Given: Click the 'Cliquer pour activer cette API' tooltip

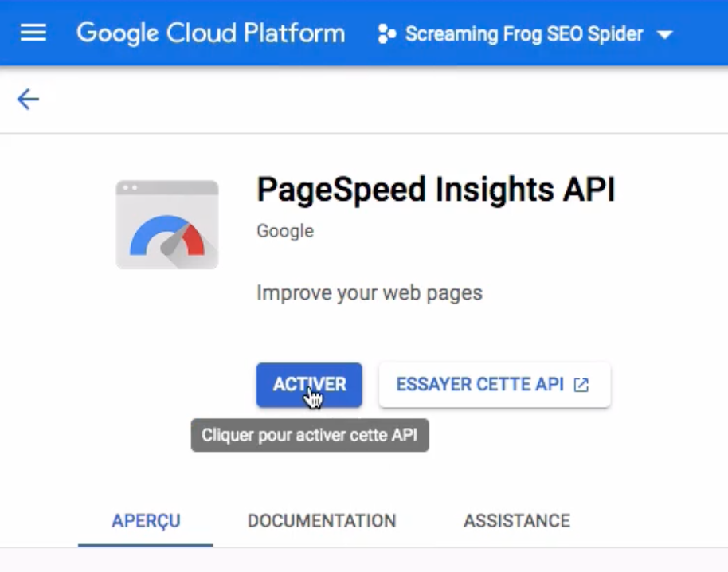Looking at the screenshot, I should click(x=310, y=435).
